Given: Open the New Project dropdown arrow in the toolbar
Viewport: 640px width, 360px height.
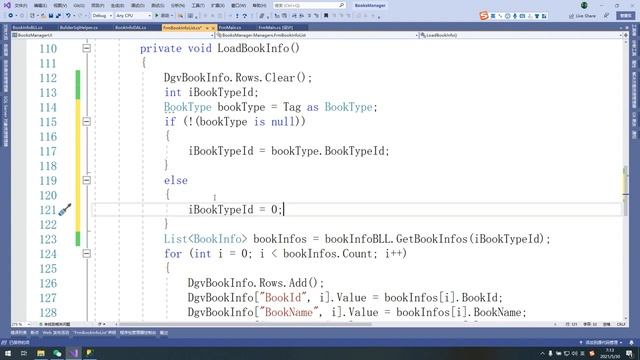Looking at the screenshot, I should pos(37,16).
